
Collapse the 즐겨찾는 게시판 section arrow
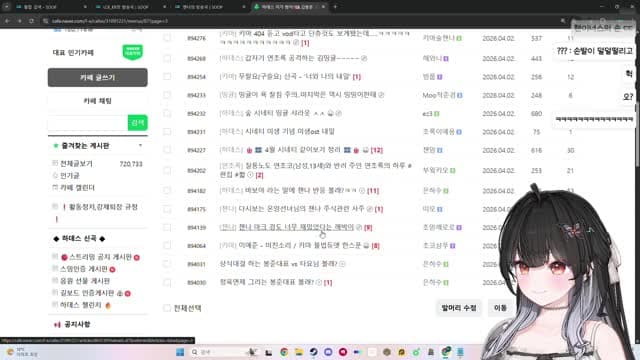click(140, 146)
